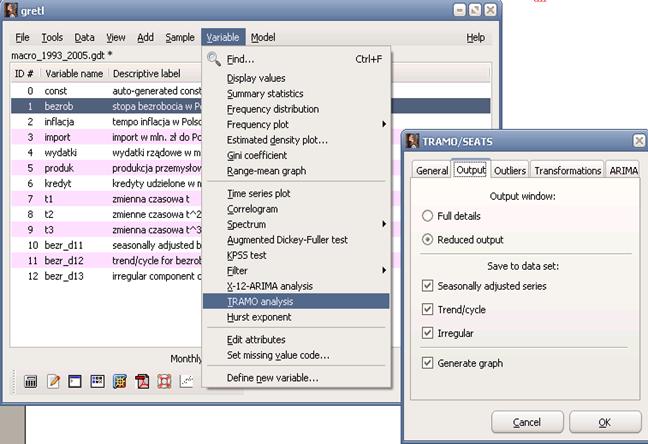Open the PDF user's guide icon
The image size is (648, 444).
pyautogui.click(x=142, y=381)
